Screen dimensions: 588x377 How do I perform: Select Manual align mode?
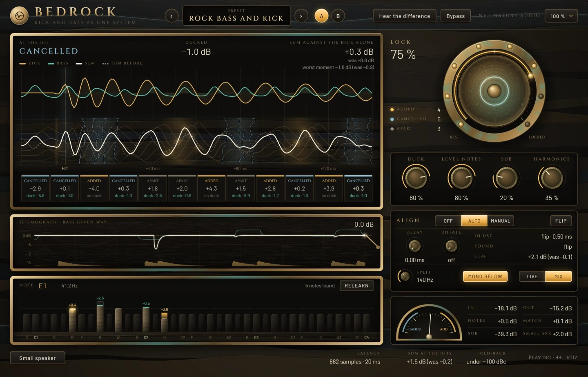pos(500,221)
